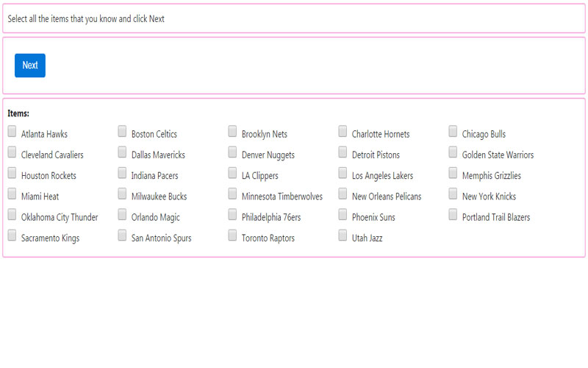Mark the Memphis Grizzlies checkbox

pos(453,173)
